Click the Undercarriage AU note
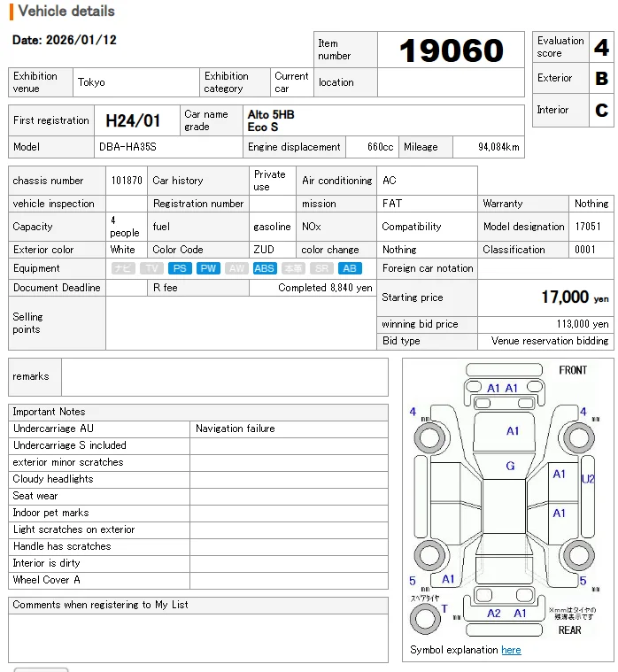The width and height of the screenshot is (618, 672). tap(53, 429)
